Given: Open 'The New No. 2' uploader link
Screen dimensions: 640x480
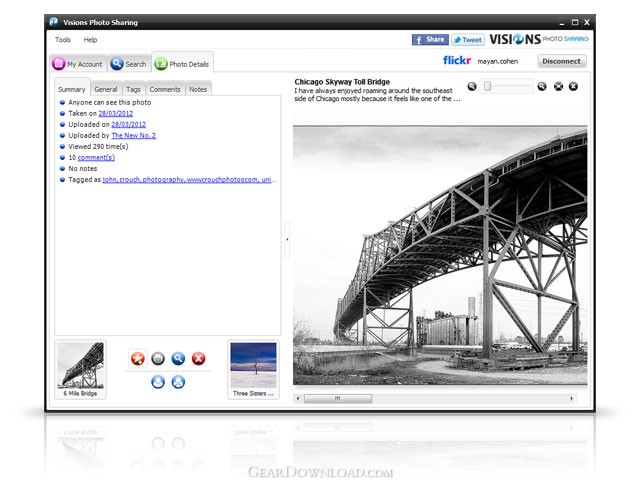Looking at the screenshot, I should click(x=133, y=135).
